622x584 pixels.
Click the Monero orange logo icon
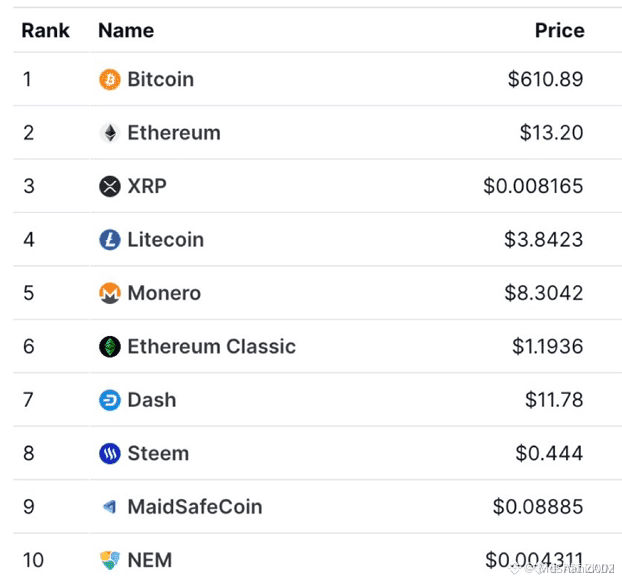click(110, 293)
